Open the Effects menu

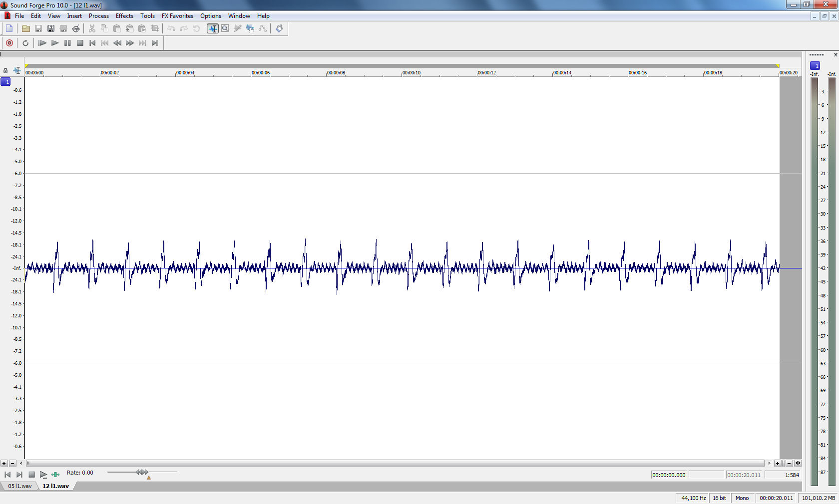(x=124, y=16)
